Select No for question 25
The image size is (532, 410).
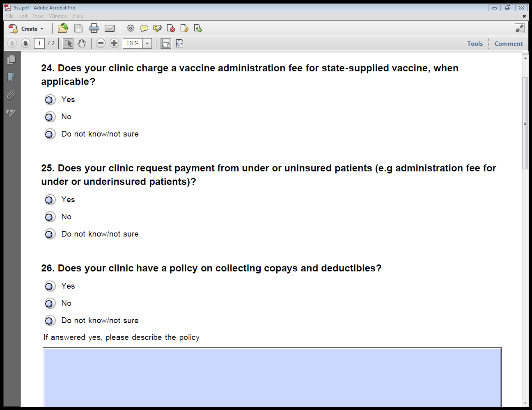[x=50, y=217]
